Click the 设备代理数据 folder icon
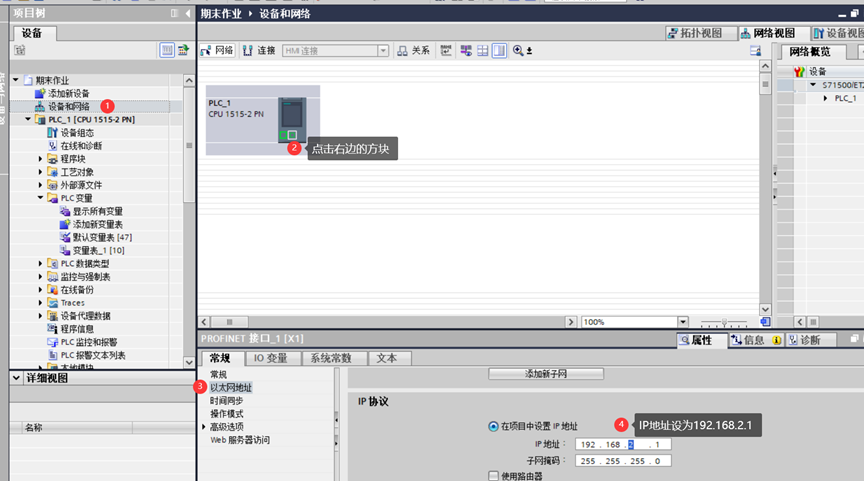The image size is (864, 481). tap(53, 316)
